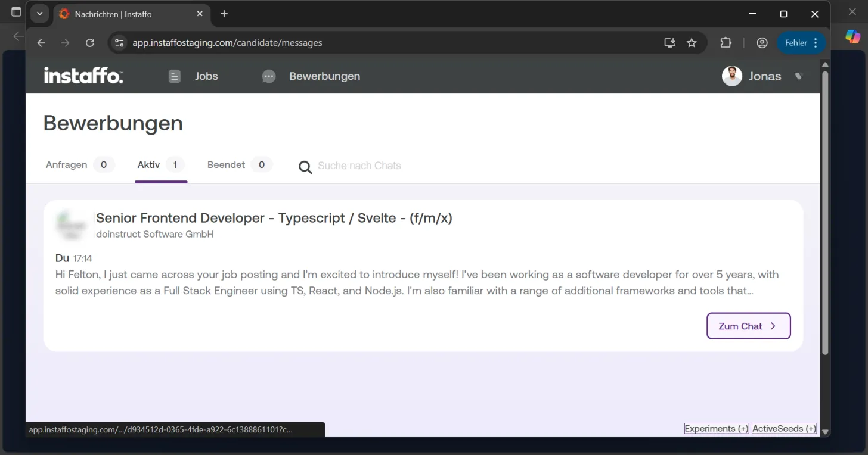Open the browser profile icon
Screen dimensions: 868x455
pyautogui.click(x=762, y=43)
